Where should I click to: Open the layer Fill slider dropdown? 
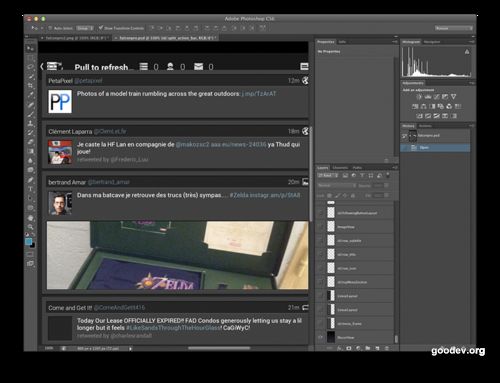(x=386, y=195)
